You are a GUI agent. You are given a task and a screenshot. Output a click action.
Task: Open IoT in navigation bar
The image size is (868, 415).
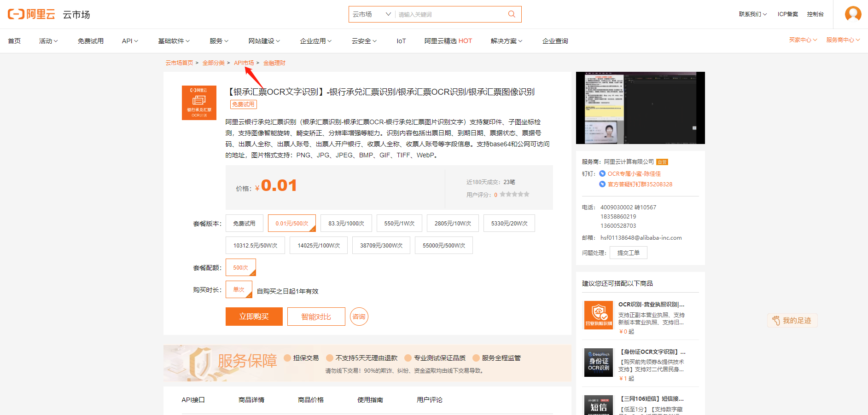click(x=401, y=41)
